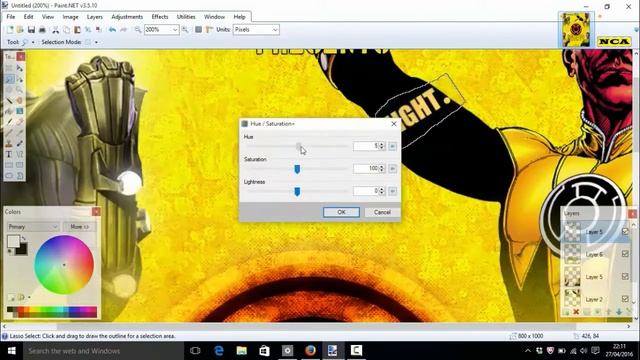This screenshot has height=360, width=640.
Task: Open the Primary color dropdown in Colors
Action: click(33, 227)
